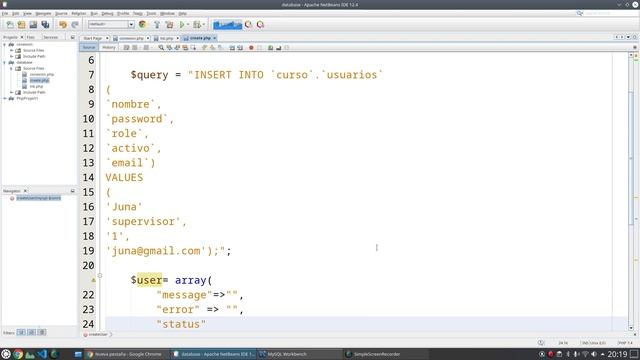Click the Shift Line Right icon

pyautogui.click(x=240, y=48)
